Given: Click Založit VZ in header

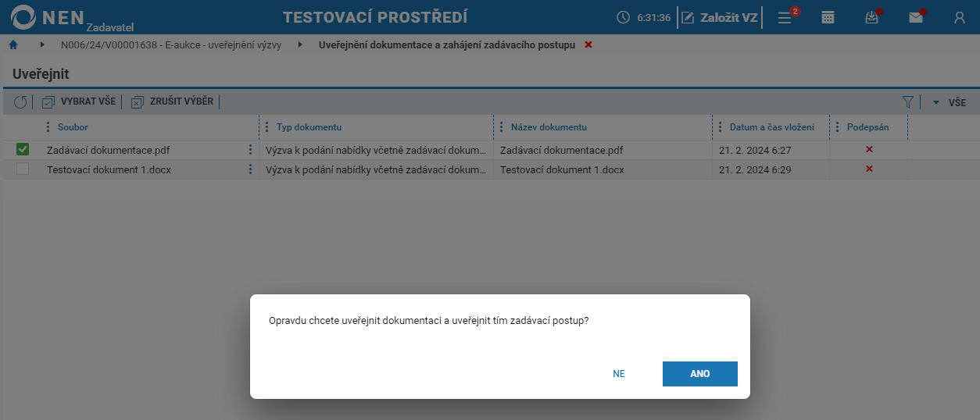Looking at the screenshot, I should tap(720, 18).
